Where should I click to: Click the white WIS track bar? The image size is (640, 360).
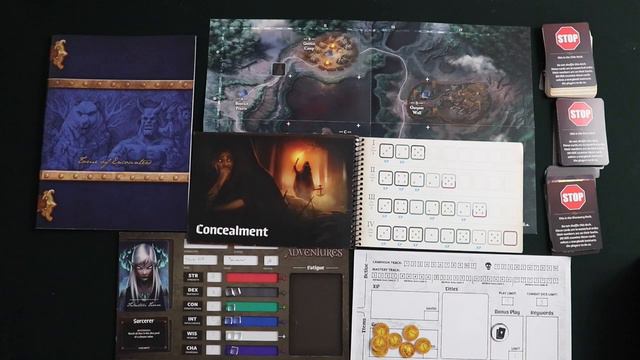click(x=252, y=336)
